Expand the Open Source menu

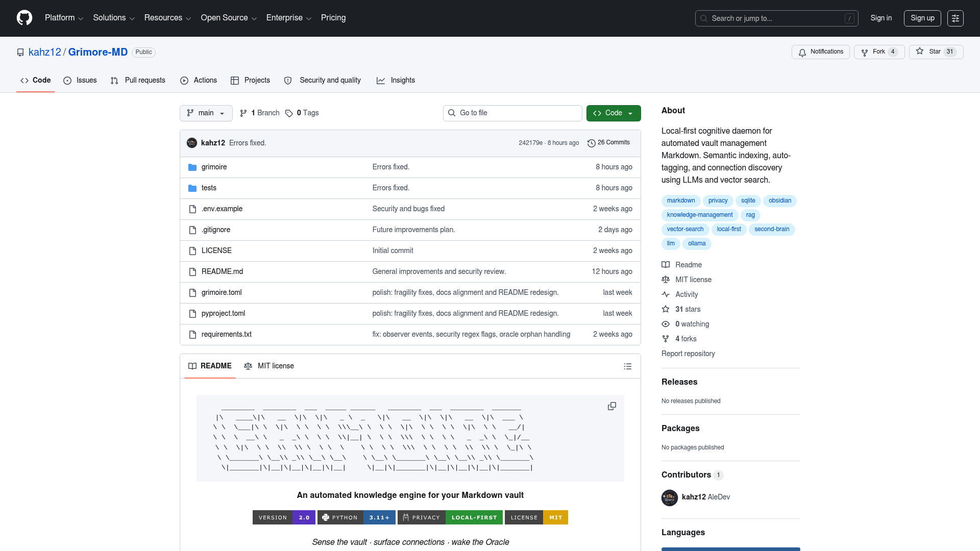coord(229,18)
